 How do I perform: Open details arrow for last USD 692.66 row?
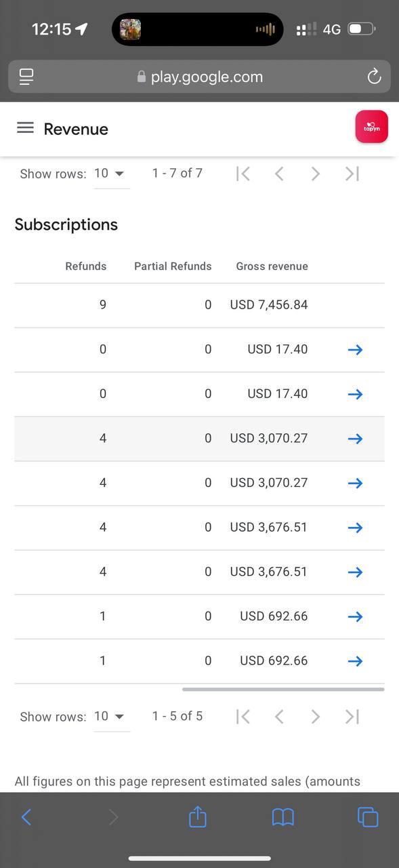[x=355, y=661]
